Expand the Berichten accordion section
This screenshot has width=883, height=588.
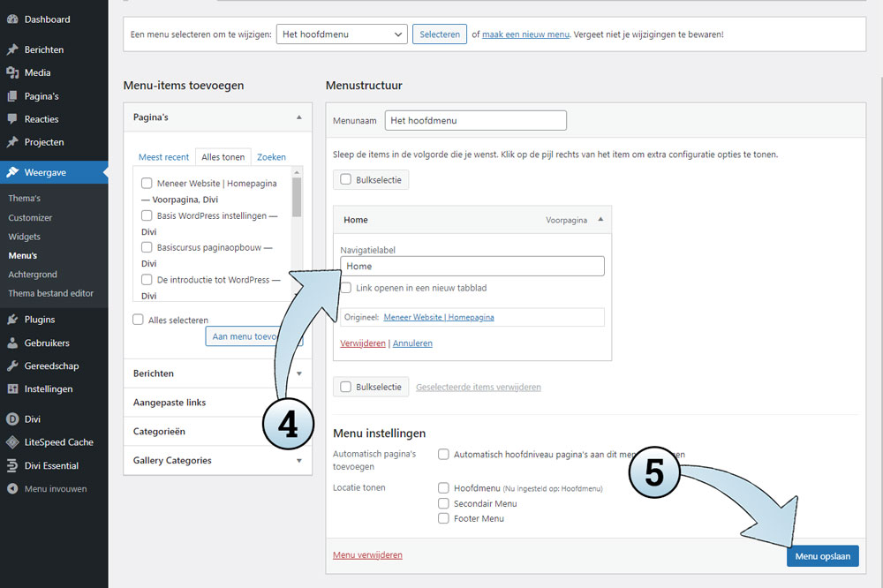pyautogui.click(x=298, y=373)
